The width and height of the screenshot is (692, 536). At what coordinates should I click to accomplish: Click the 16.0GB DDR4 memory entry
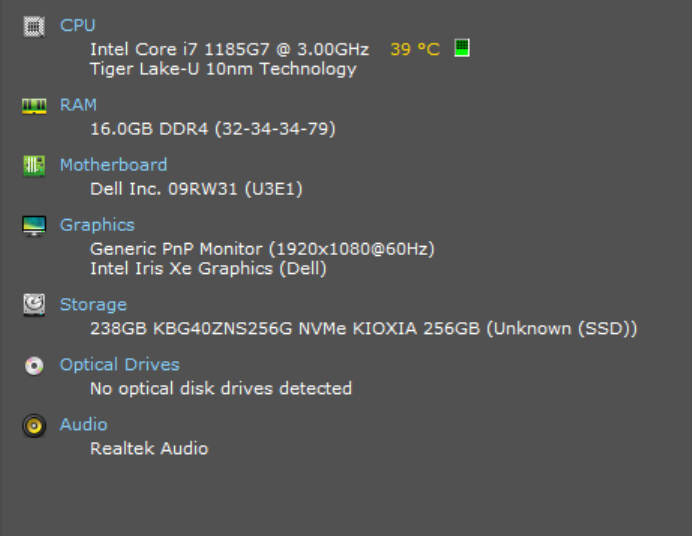point(212,129)
